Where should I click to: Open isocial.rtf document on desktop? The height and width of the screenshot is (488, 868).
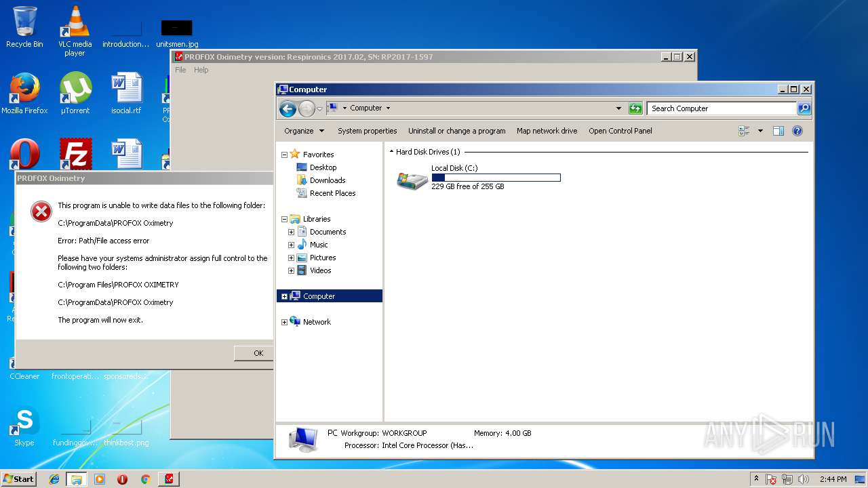point(126,93)
